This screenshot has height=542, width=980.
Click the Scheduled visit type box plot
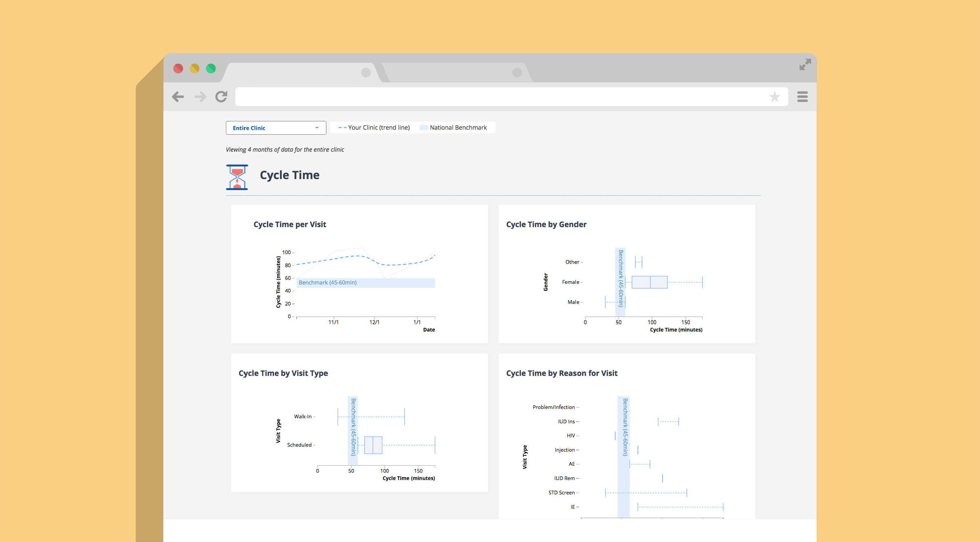coord(373,445)
